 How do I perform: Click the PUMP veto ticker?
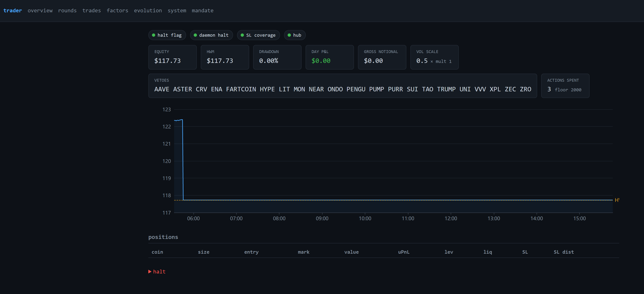coord(377,89)
